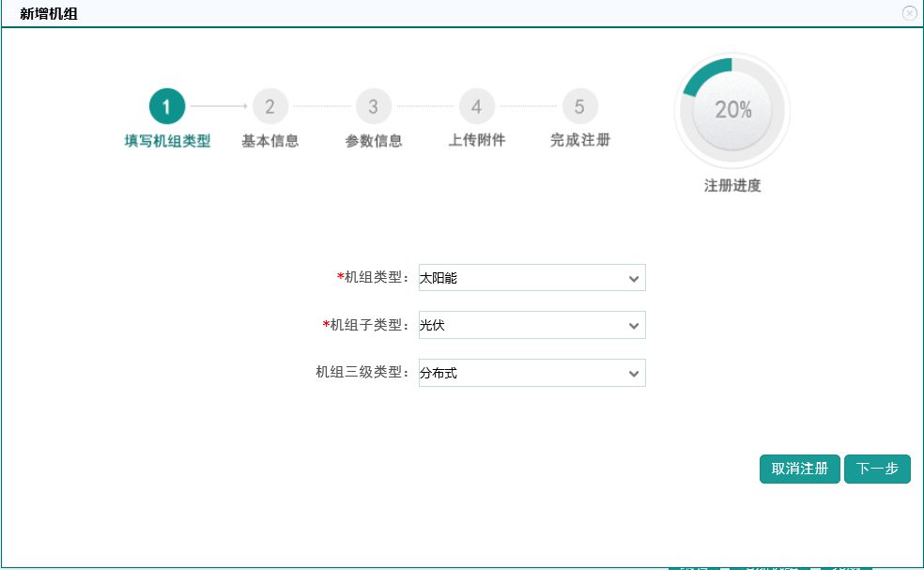Select the step 5 circle icon

579,107
